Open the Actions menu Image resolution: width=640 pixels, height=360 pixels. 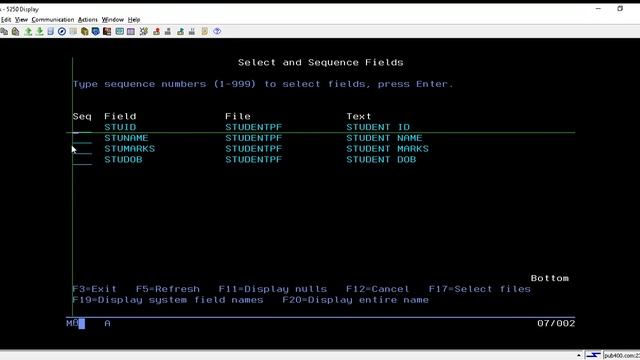coord(88,20)
